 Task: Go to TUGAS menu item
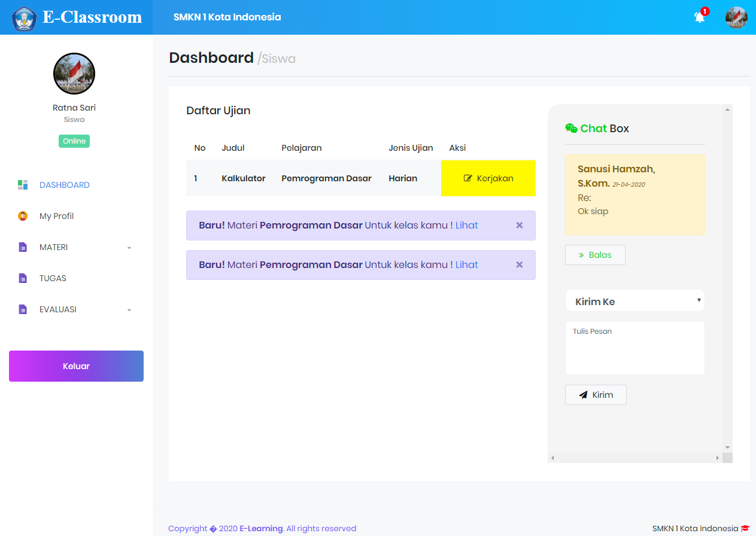coord(53,278)
